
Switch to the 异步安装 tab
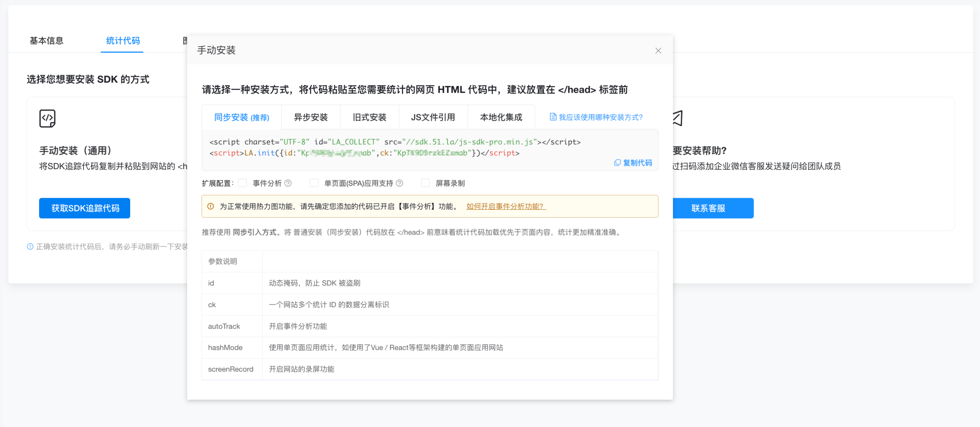click(x=311, y=117)
